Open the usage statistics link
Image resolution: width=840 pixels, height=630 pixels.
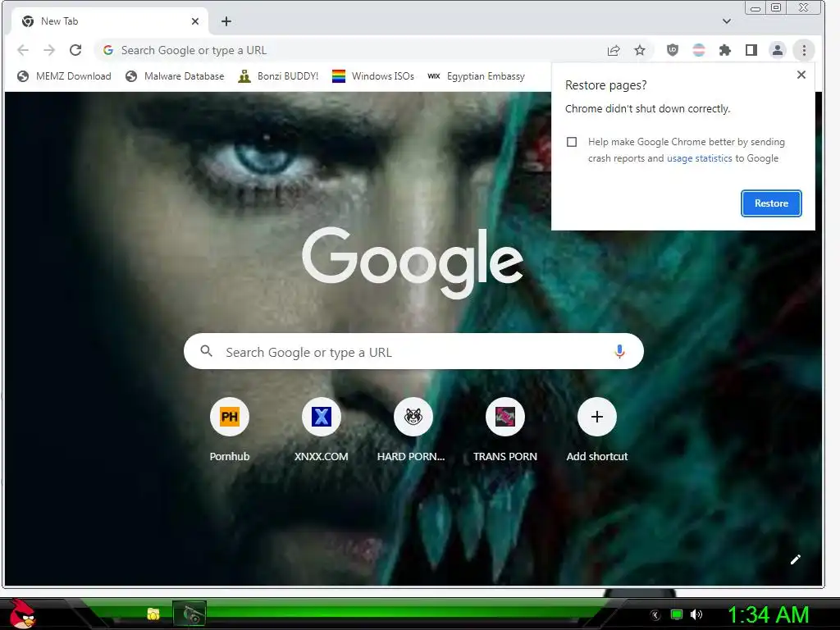[x=699, y=158]
